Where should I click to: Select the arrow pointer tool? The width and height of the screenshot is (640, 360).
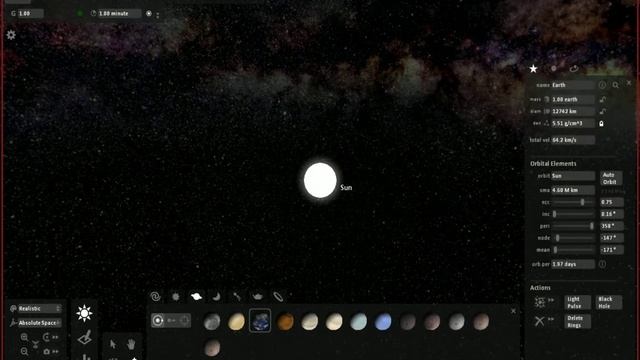click(x=113, y=344)
